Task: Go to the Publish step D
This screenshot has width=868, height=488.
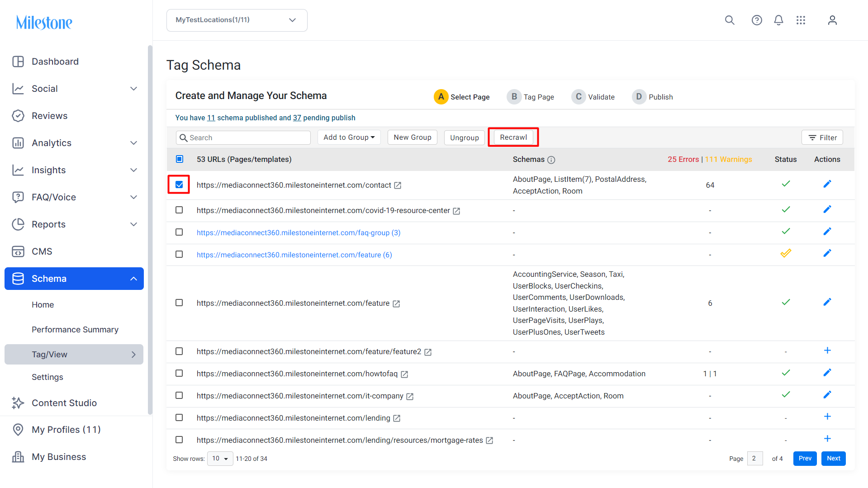Action: [652, 97]
